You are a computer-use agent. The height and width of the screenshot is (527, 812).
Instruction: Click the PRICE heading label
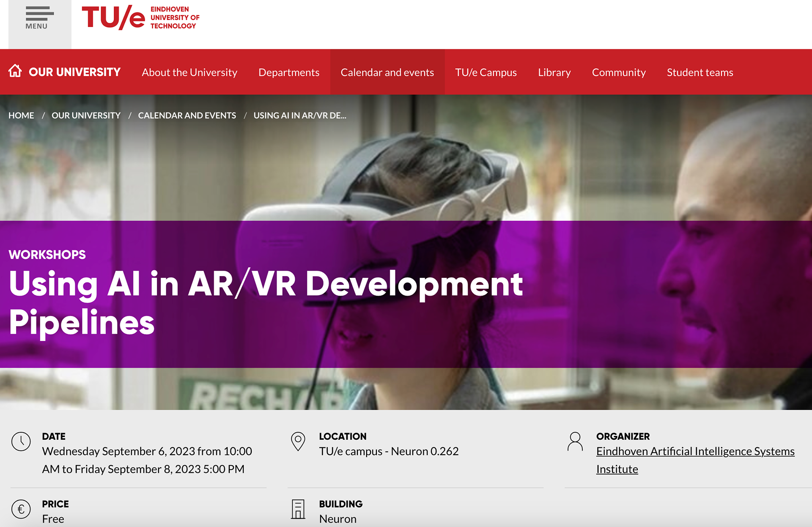[x=55, y=504]
